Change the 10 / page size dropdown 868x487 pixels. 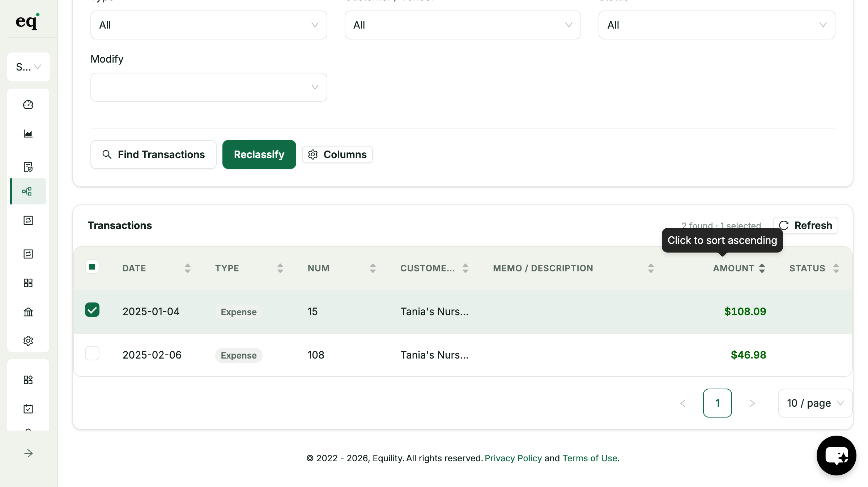[815, 403]
